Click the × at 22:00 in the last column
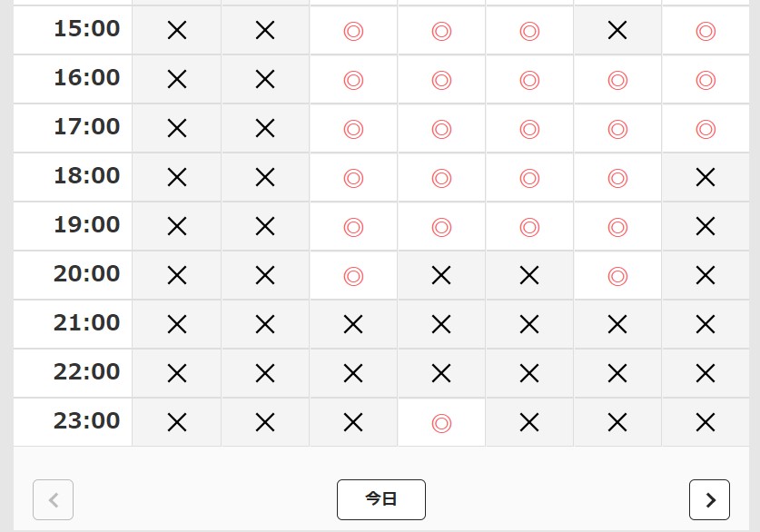 click(706, 373)
